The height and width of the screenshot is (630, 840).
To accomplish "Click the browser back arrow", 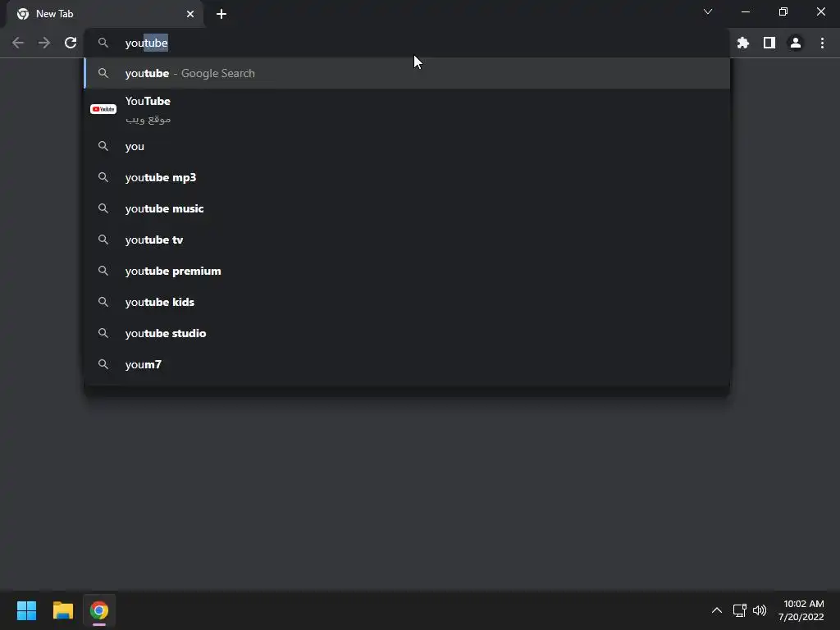I will 18,43.
